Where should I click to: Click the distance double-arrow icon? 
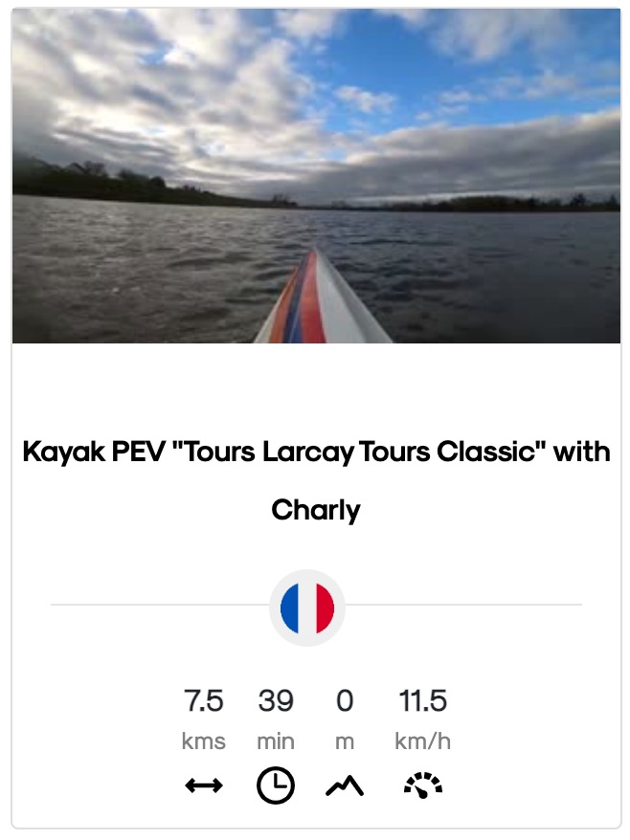click(204, 785)
